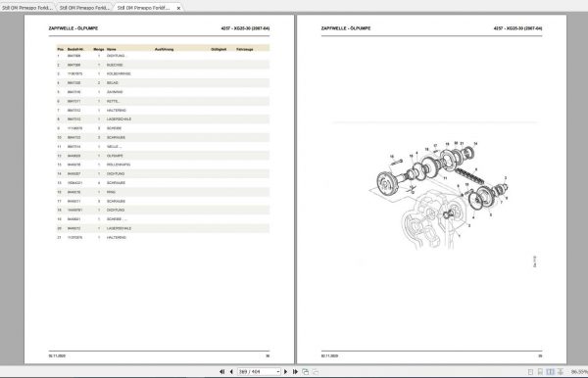Select the ZAHNRAD row name
Screen dimensions: 588x378
click(115, 92)
